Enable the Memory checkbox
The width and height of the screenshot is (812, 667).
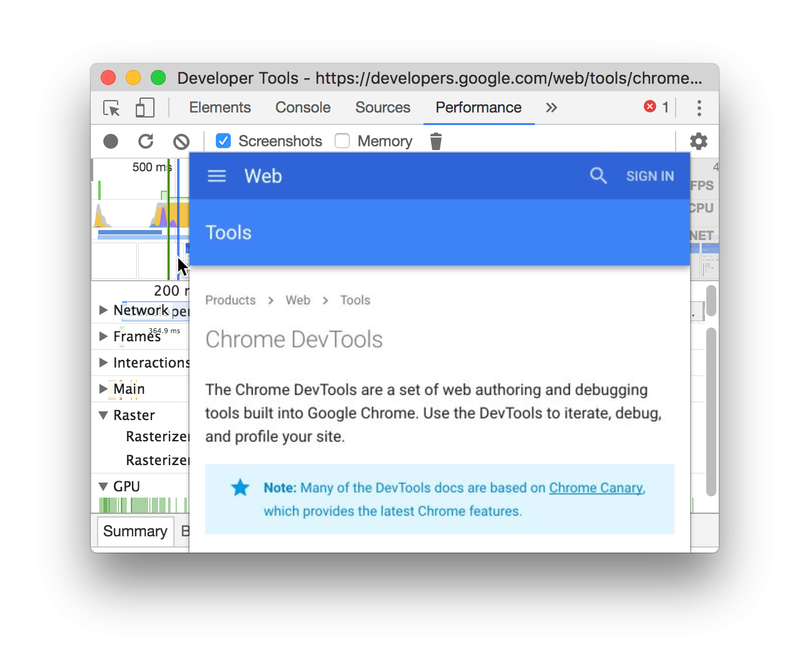[342, 141]
